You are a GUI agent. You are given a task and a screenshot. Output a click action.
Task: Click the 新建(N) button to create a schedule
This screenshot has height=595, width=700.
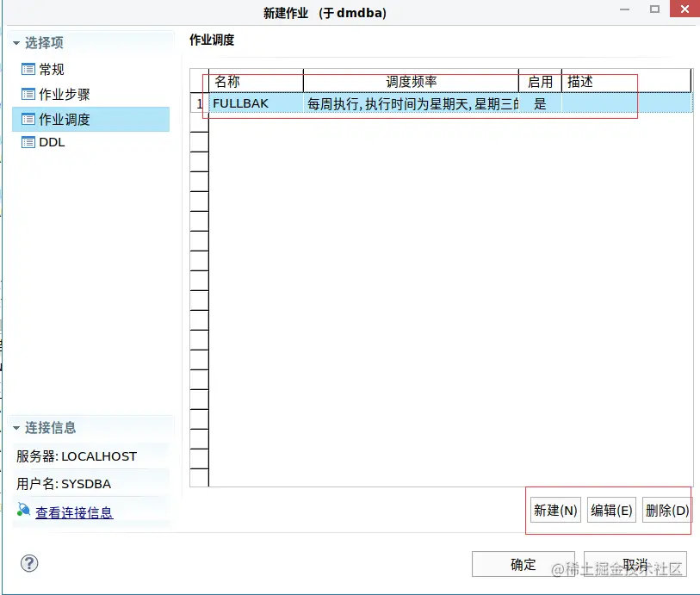click(x=554, y=510)
